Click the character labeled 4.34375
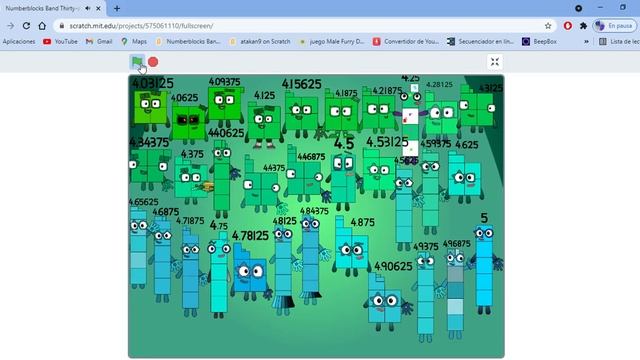This screenshot has height=360, width=640. pyautogui.click(x=149, y=170)
